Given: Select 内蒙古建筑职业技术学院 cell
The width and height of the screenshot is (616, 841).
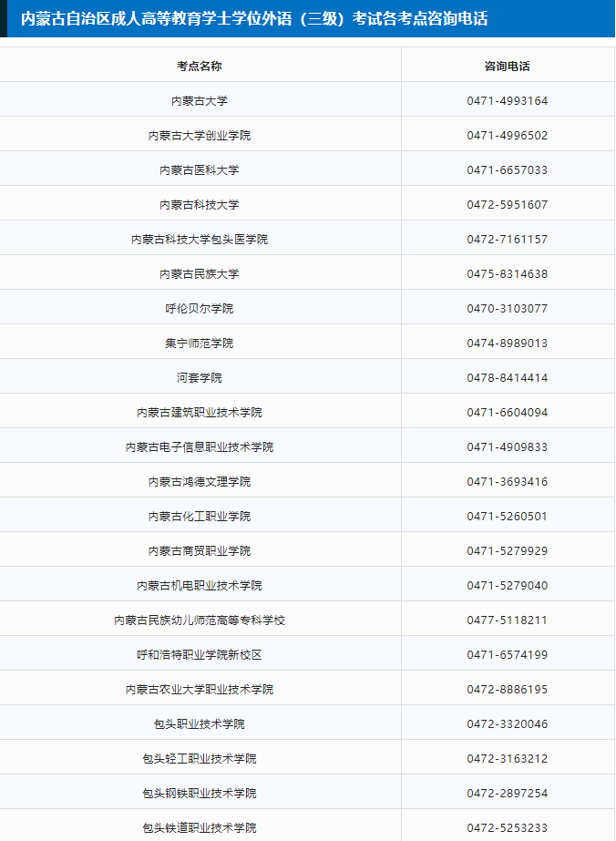Looking at the screenshot, I should [x=200, y=412].
